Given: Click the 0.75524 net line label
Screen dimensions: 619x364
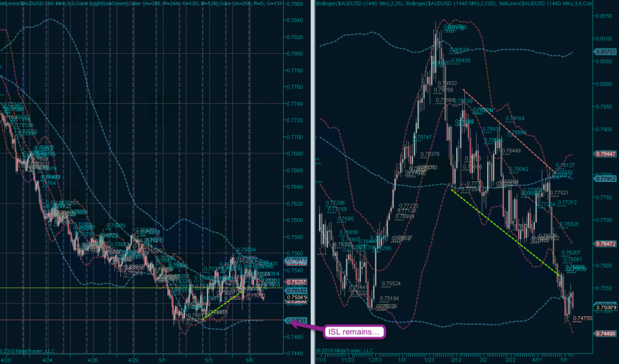Looking at the screenshot, I should coord(391,284).
